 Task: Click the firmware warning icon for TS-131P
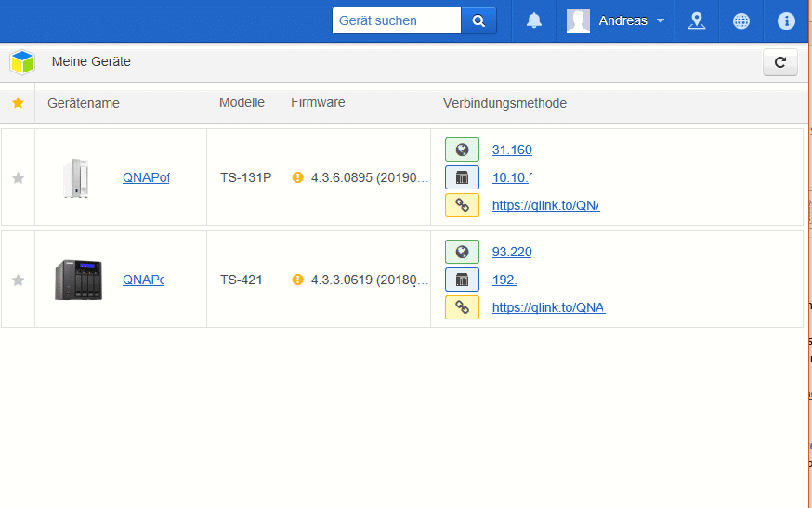pos(298,177)
